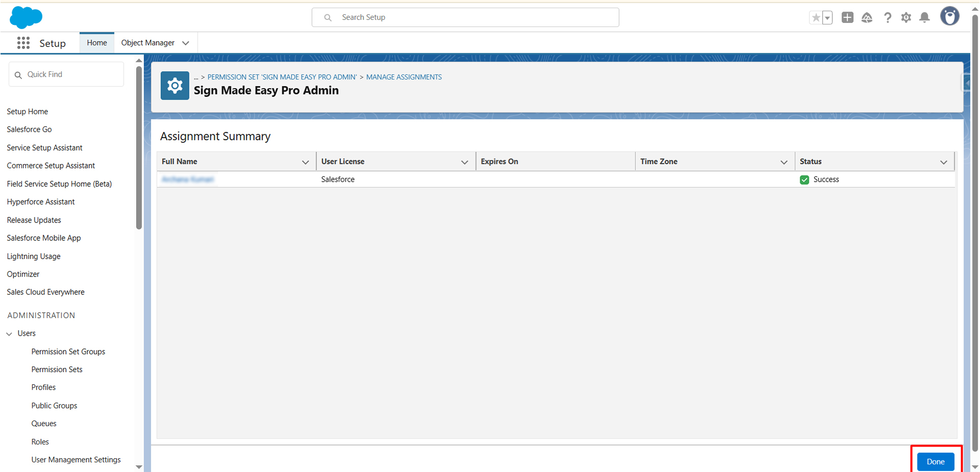The image size is (980, 472).
Task: Click the sidebar scroll down arrow
Action: [x=139, y=467]
